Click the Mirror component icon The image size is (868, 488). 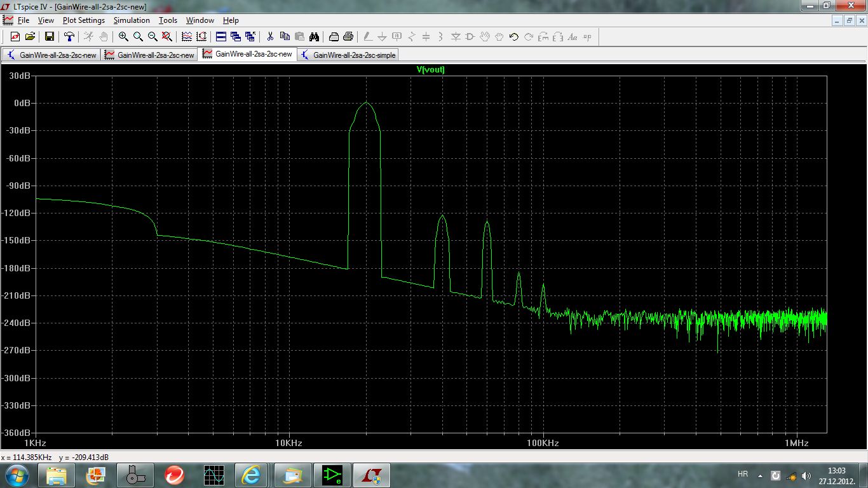[558, 37]
